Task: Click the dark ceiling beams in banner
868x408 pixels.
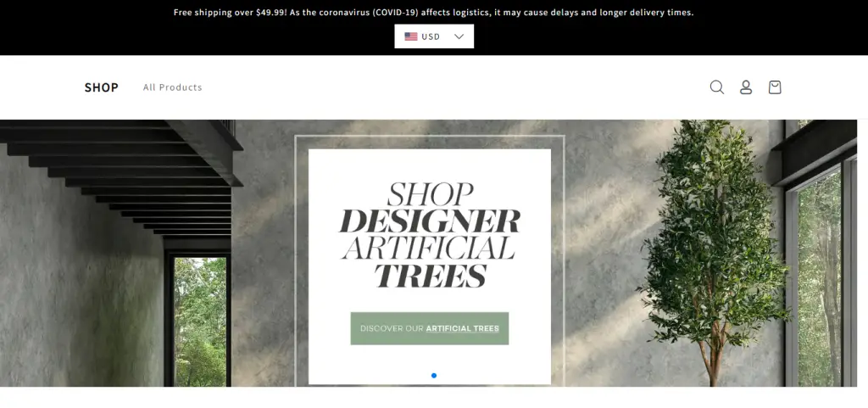Action: point(121,177)
